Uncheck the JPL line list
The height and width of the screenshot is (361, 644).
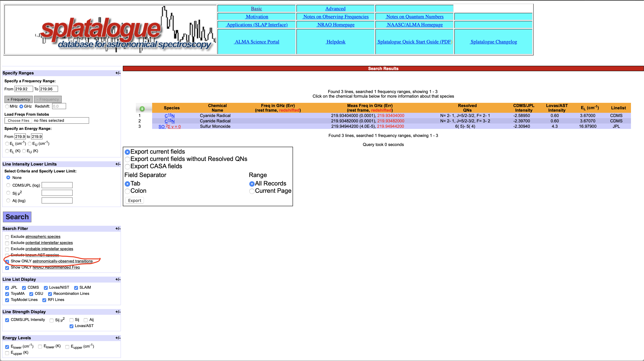(7, 288)
